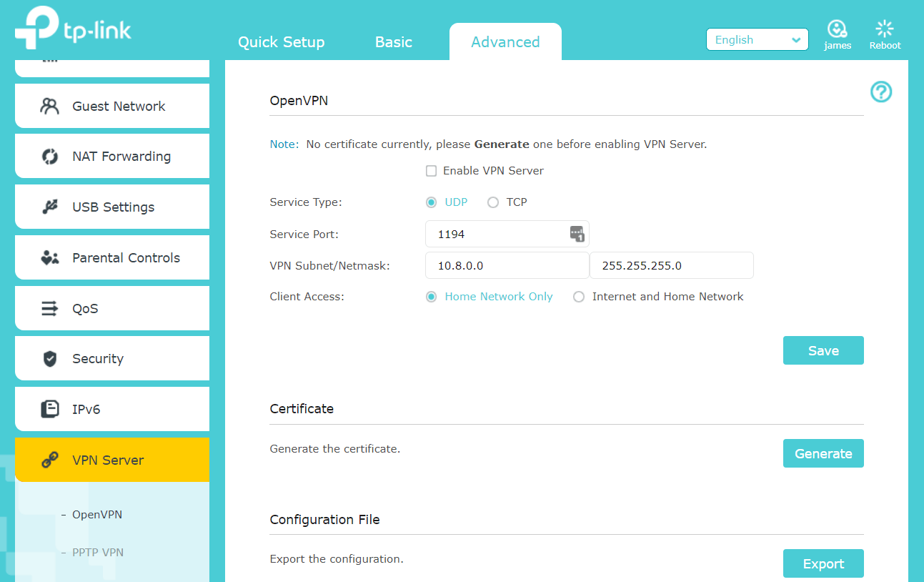The width and height of the screenshot is (924, 582).
Task: Click the password manager icon in Service Port
Action: pos(577,234)
